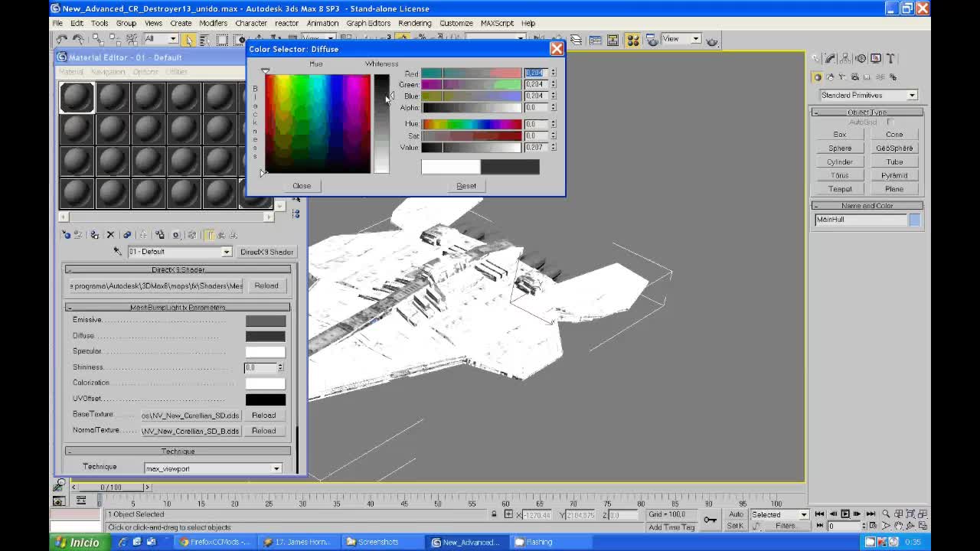The width and height of the screenshot is (980, 551).
Task: Click Reset in Color Selector dialog
Action: [x=466, y=186]
